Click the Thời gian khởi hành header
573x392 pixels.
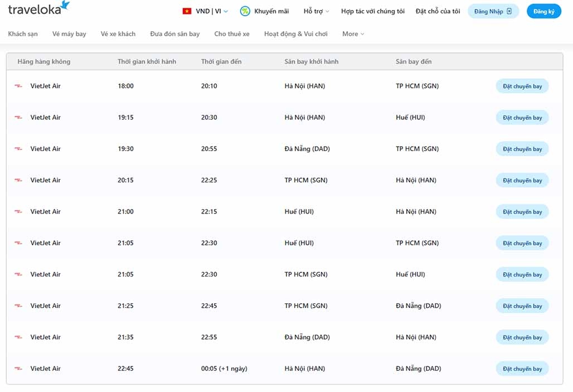click(x=147, y=61)
